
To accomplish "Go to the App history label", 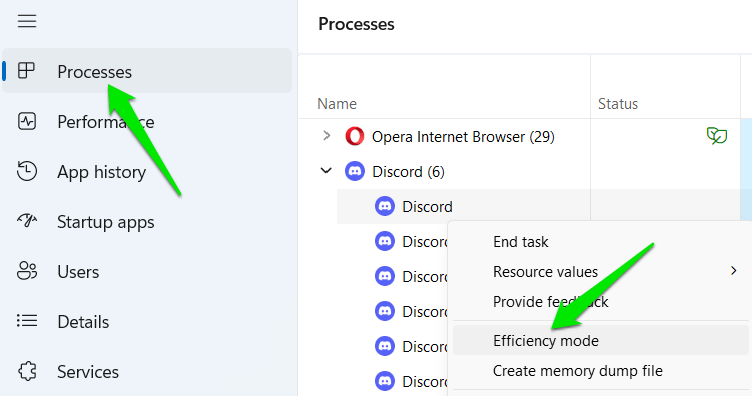I will pyautogui.click(x=101, y=172).
